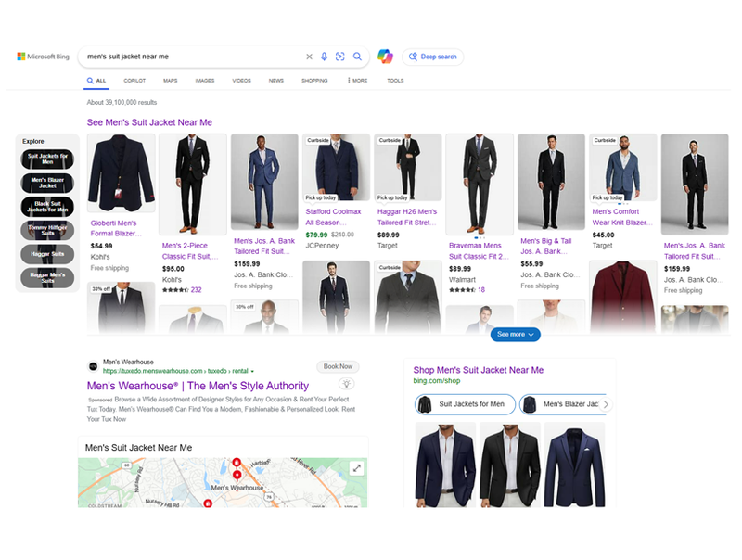Open the MORE menu

[x=358, y=81]
